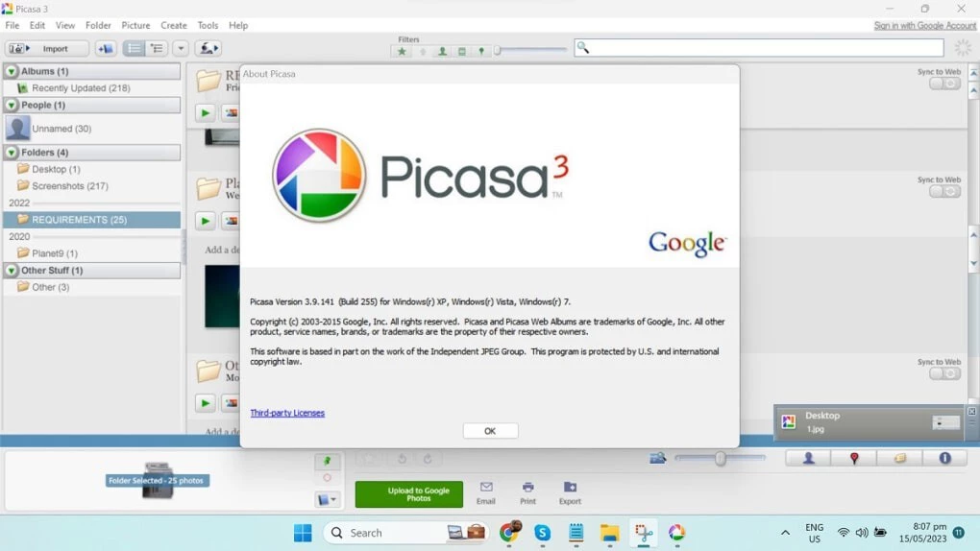Create a new album icon
Image resolution: width=980 pixels, height=551 pixels.
point(106,49)
